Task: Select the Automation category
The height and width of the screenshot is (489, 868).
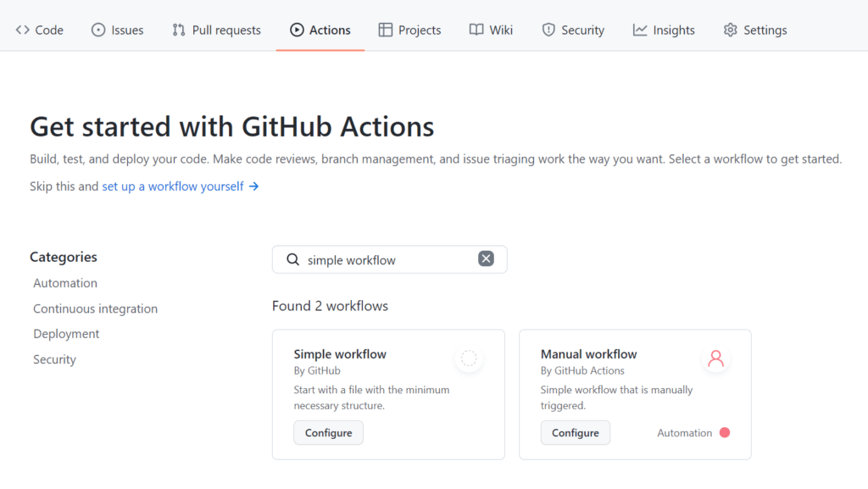Action: [65, 283]
